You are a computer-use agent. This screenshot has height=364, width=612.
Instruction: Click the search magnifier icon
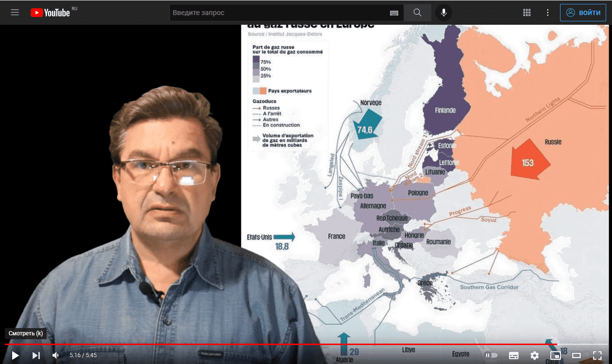[417, 12]
